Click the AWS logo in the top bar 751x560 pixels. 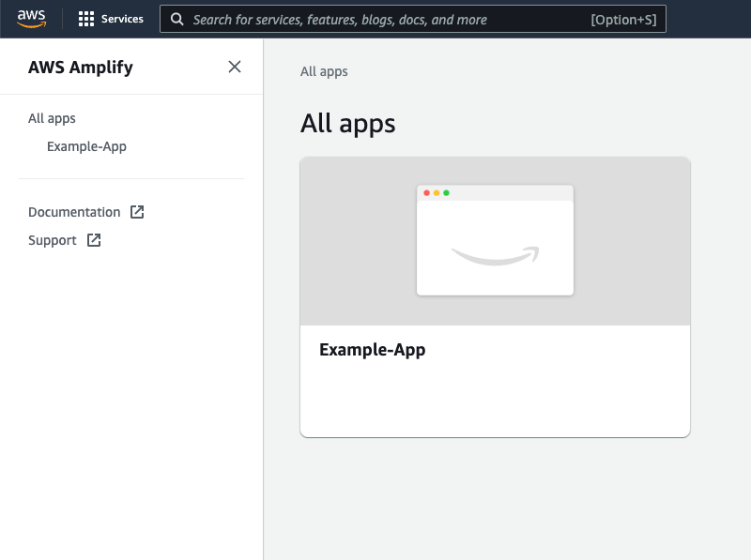[x=32, y=18]
